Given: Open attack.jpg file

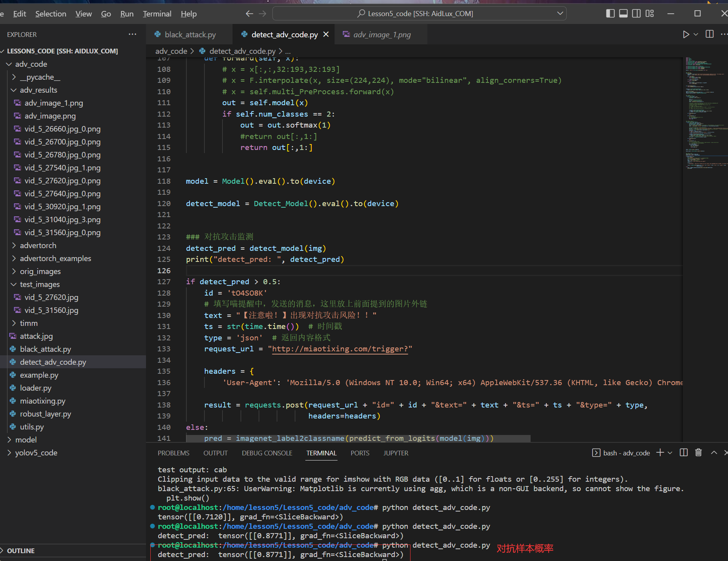Looking at the screenshot, I should pyautogui.click(x=73, y=336).
